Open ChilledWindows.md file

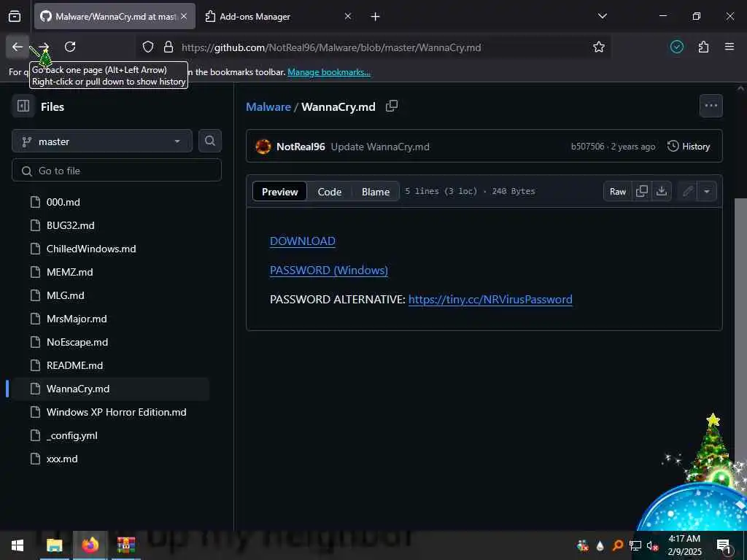pos(91,249)
